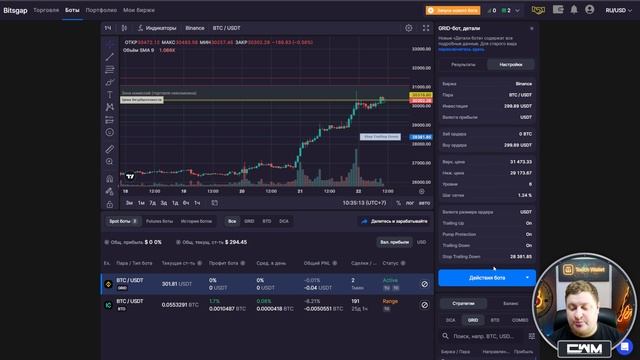Open price axis settings icon
640x360 pixels.
[422, 191]
